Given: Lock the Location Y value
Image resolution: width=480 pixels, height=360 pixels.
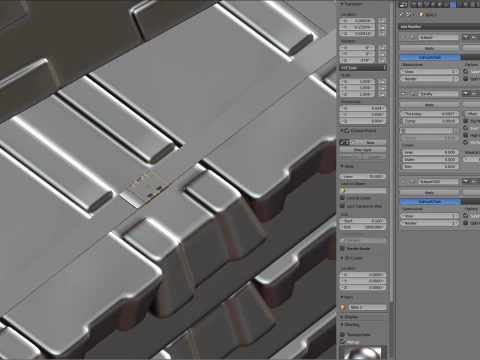Looking at the screenshot, I should coord(382,27).
